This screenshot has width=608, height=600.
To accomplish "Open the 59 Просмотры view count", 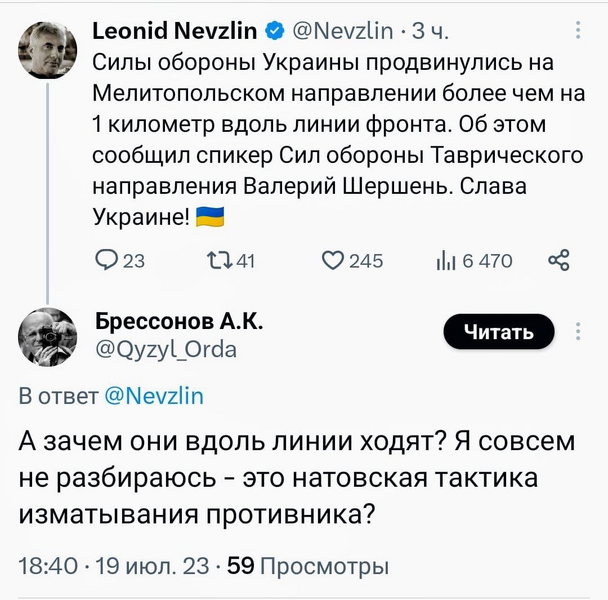I will (x=308, y=567).
